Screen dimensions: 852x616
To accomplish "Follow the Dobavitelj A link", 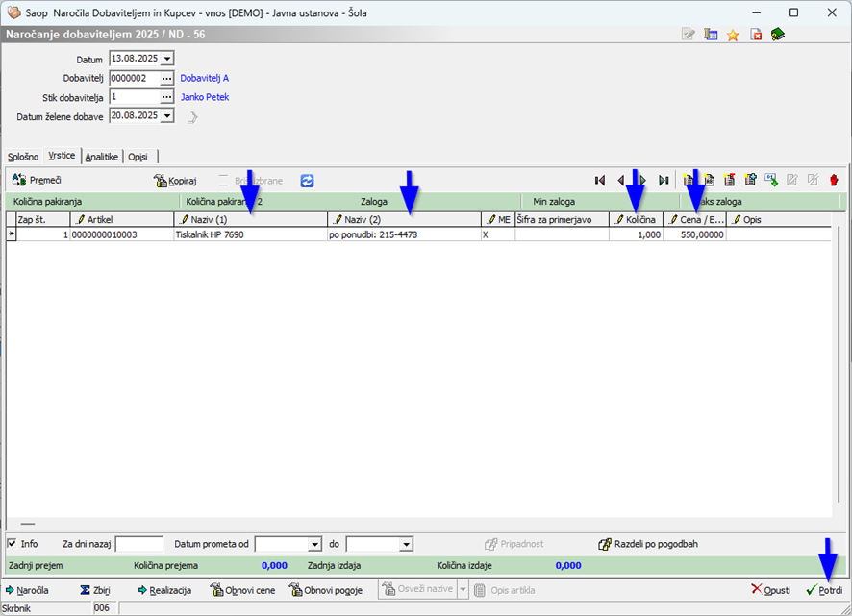I will [x=204, y=78].
